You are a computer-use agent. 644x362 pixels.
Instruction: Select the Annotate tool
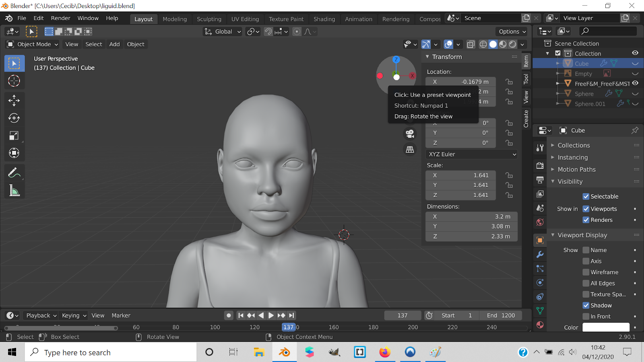coord(14,173)
